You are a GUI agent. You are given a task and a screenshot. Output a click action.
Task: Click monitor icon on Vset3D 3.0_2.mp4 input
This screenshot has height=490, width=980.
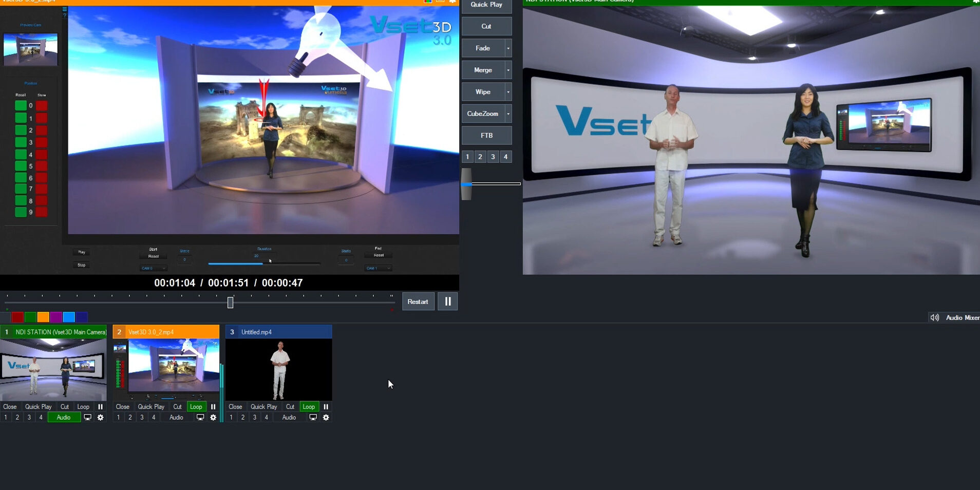tap(200, 418)
